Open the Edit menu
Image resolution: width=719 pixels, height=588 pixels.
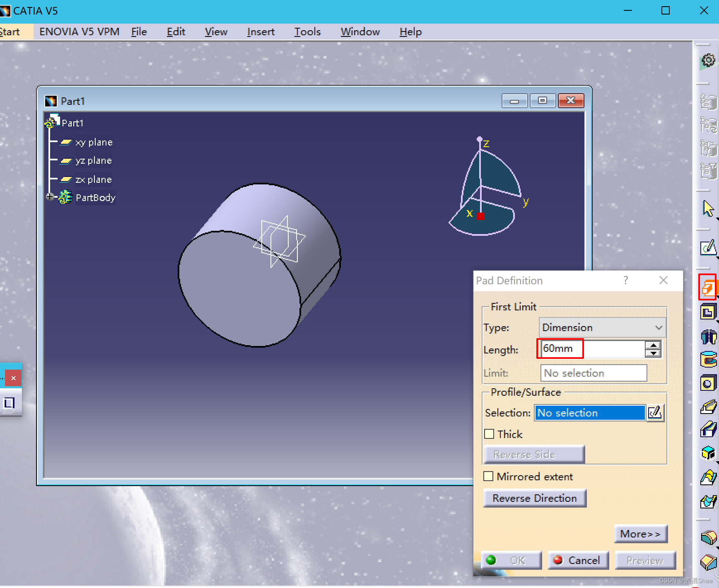point(176,32)
